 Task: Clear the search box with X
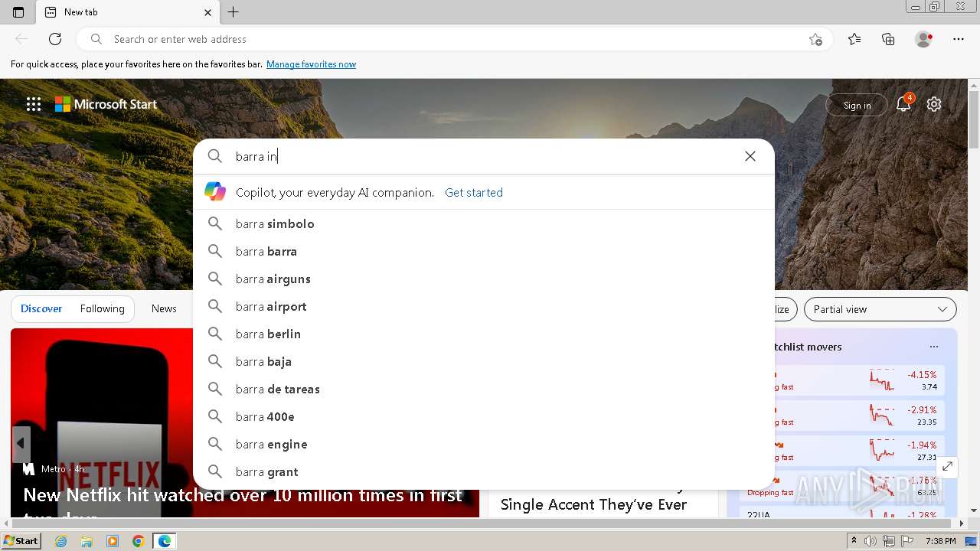(750, 156)
